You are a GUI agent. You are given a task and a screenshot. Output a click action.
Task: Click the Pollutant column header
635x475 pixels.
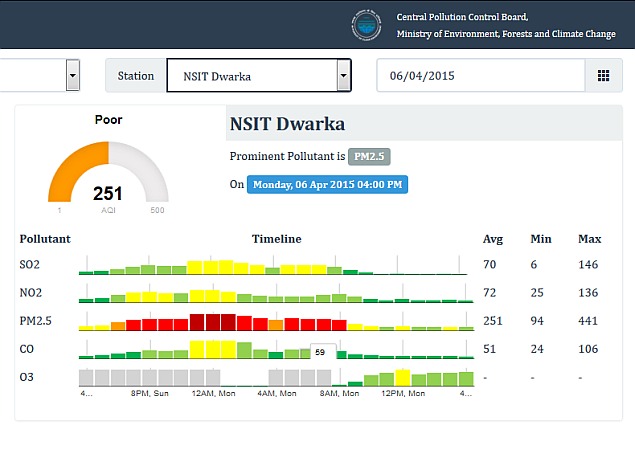pyautogui.click(x=45, y=239)
